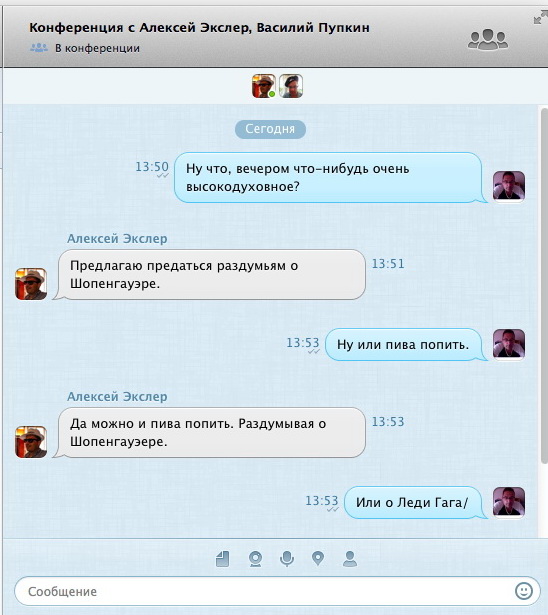Viewport: 548px width, 615px height.
Task: Click the send contact person icon
Action: click(350, 559)
